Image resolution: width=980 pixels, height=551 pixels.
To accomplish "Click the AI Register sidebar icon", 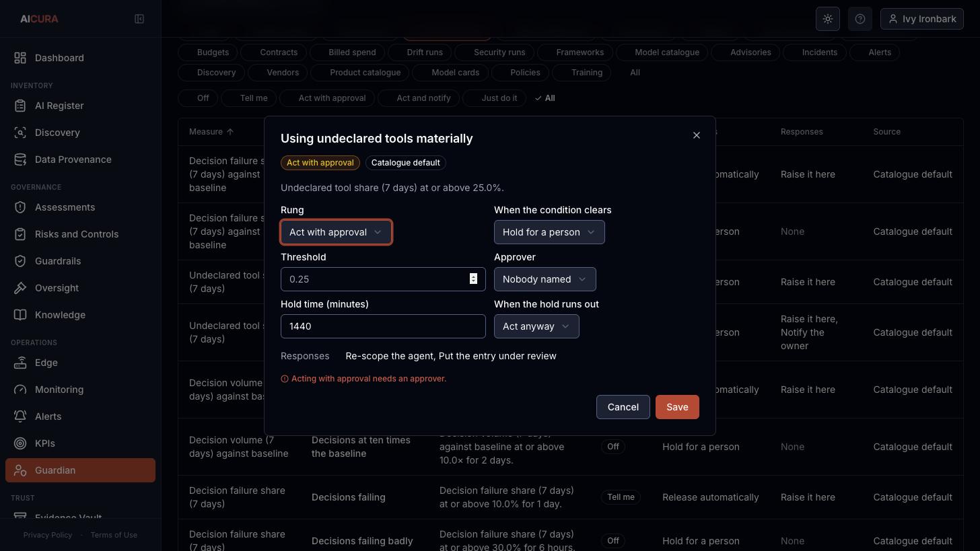I will [20, 106].
